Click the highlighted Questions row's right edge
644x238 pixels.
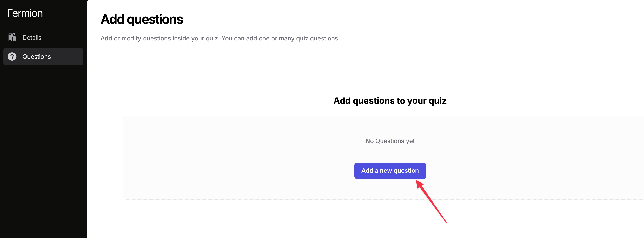click(80, 57)
